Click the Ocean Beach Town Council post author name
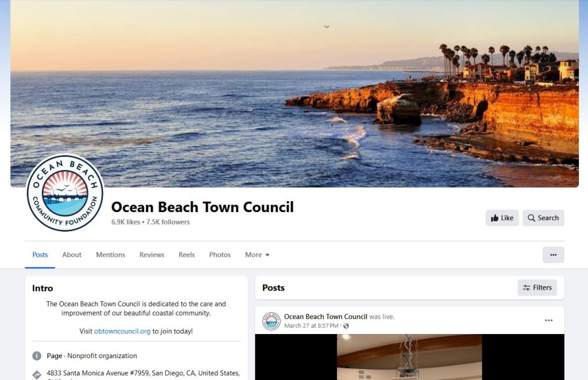Viewport: 588px width, 380px height. pyautogui.click(x=326, y=317)
